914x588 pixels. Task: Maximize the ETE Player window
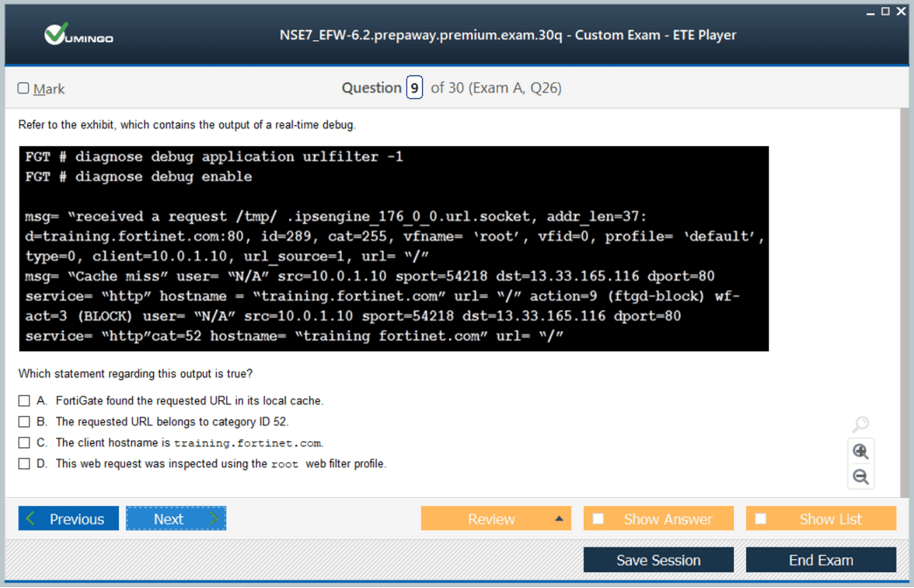885,11
